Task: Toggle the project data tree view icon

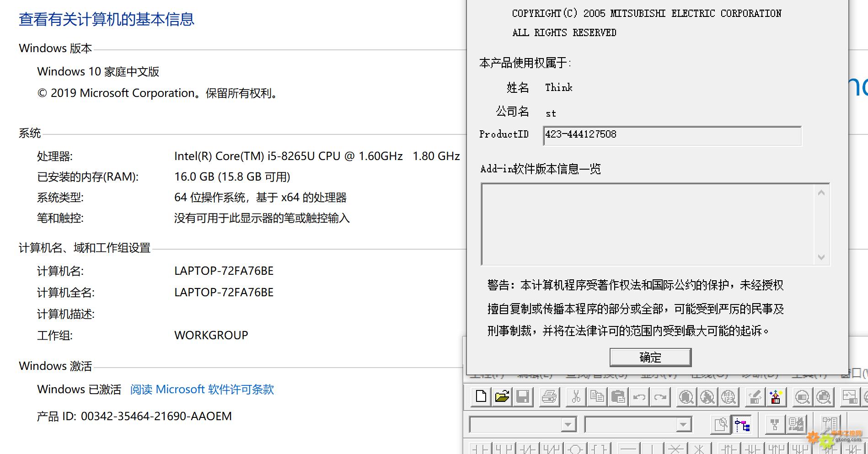Action: (x=742, y=425)
